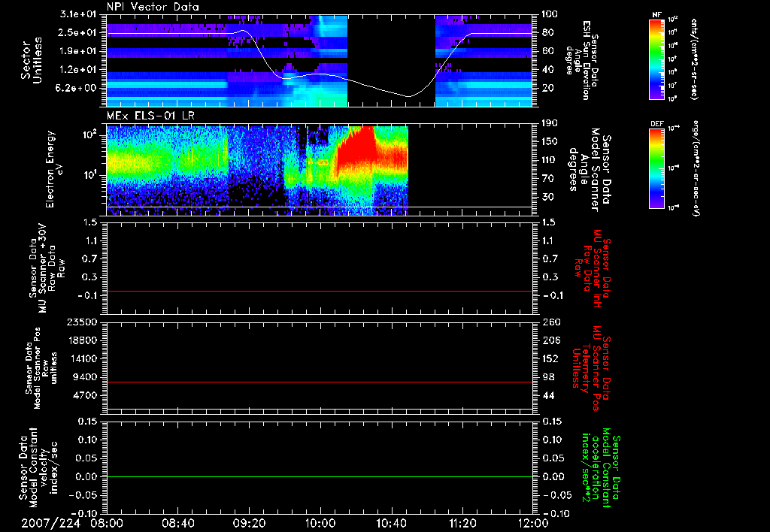
Task: Click the red 'MU Scanner Pos Telemetry' title
Action: point(591,368)
